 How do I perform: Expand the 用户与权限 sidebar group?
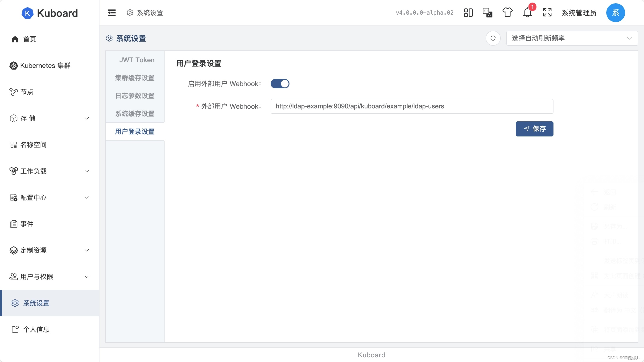point(37,277)
